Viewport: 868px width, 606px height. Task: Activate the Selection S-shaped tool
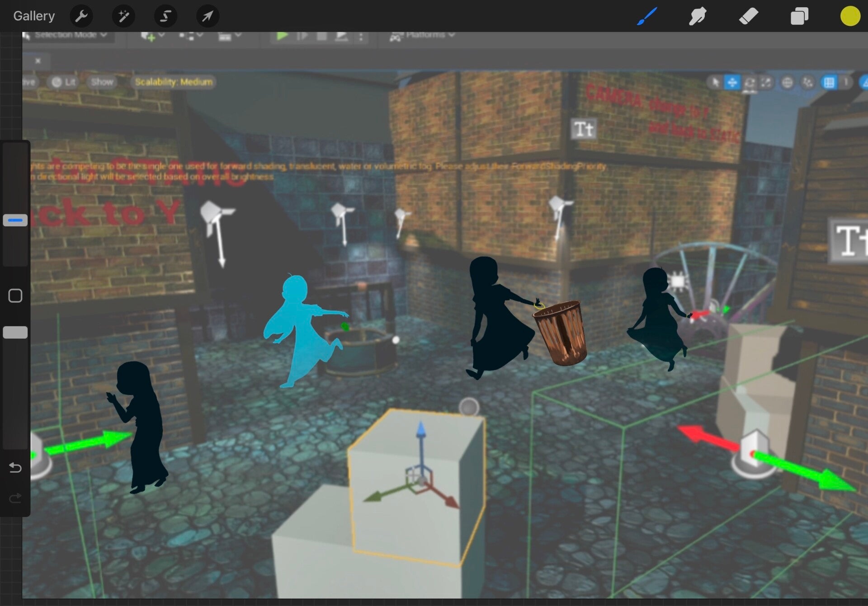click(165, 16)
